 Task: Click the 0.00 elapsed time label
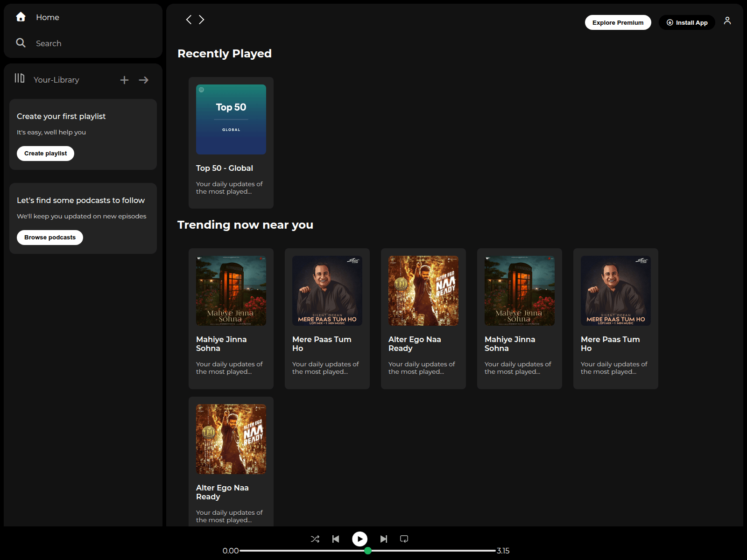[231, 551]
